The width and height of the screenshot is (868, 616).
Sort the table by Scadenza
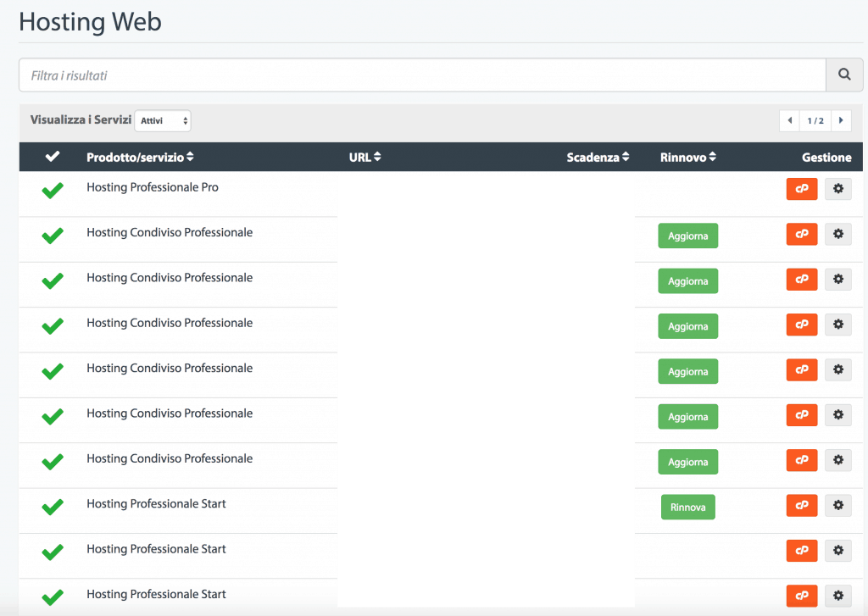[598, 156]
